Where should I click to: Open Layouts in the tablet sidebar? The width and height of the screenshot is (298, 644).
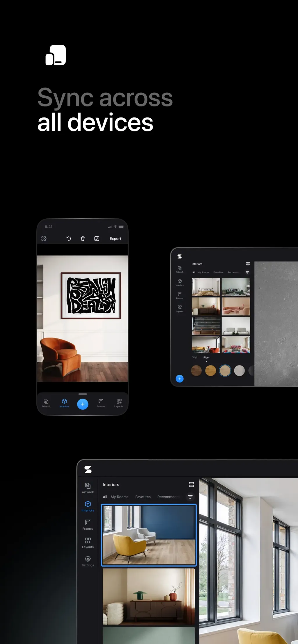tap(180, 308)
